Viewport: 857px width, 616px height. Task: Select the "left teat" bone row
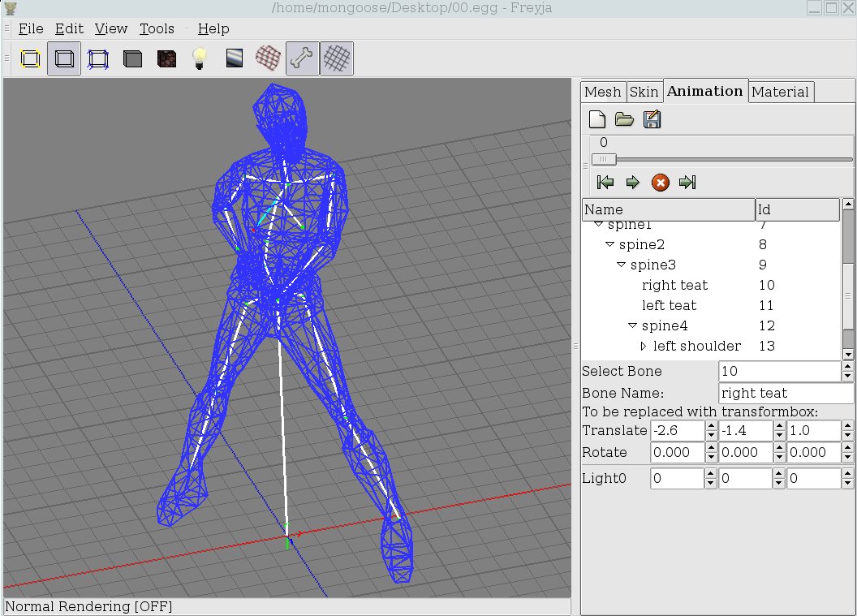coord(711,305)
